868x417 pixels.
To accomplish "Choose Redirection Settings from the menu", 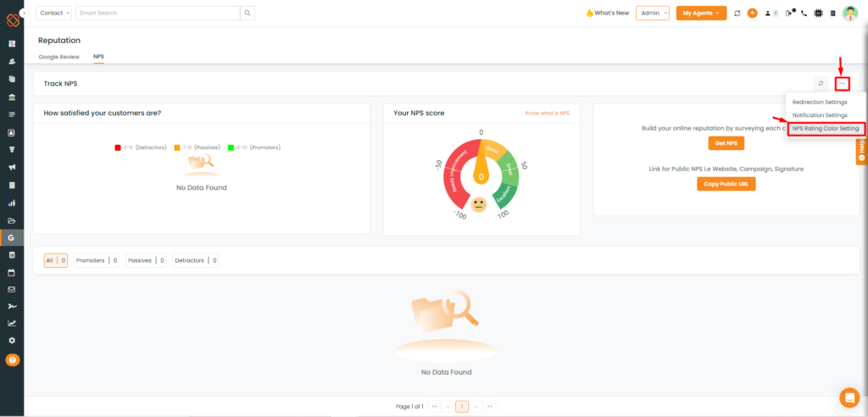I will tap(820, 102).
